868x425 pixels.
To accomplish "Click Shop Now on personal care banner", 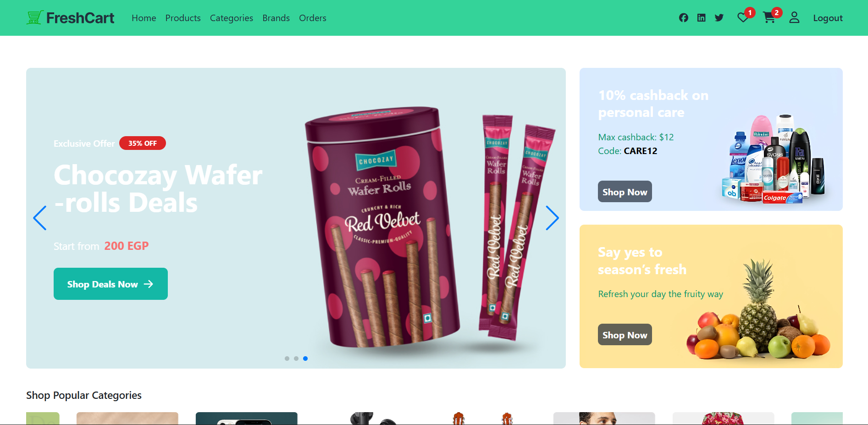I will (625, 192).
